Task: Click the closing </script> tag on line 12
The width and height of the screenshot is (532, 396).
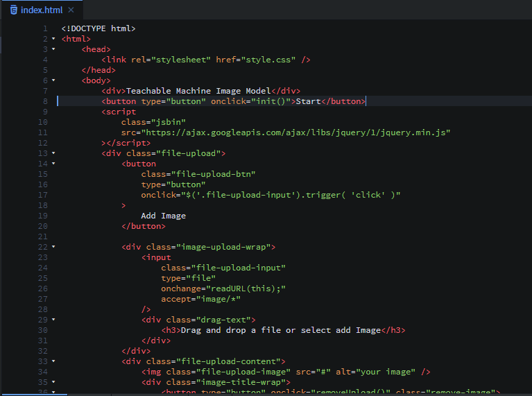Action: point(128,143)
